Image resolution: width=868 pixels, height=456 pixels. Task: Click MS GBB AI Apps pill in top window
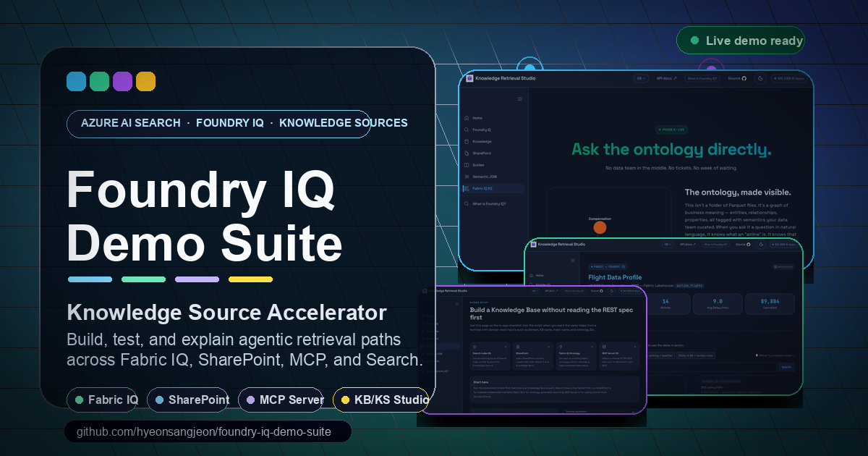(789, 78)
